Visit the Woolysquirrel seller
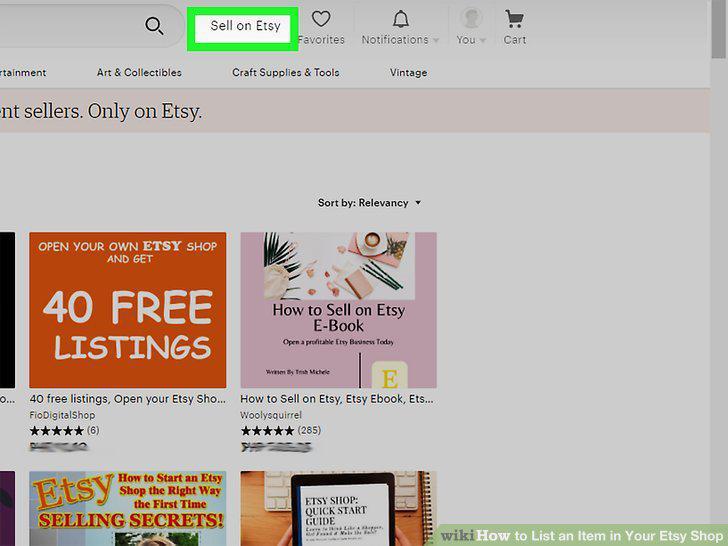Image resolution: width=728 pixels, height=546 pixels. tap(271, 415)
